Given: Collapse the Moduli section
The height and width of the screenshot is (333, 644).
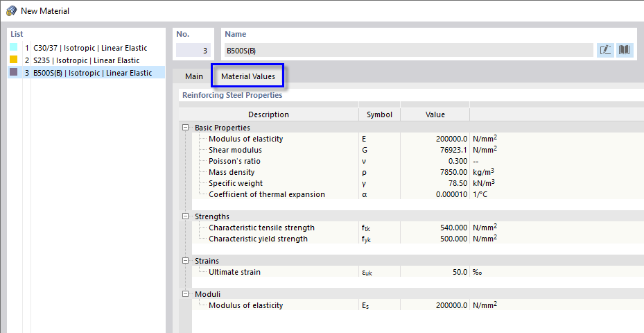Looking at the screenshot, I should click(x=186, y=294).
